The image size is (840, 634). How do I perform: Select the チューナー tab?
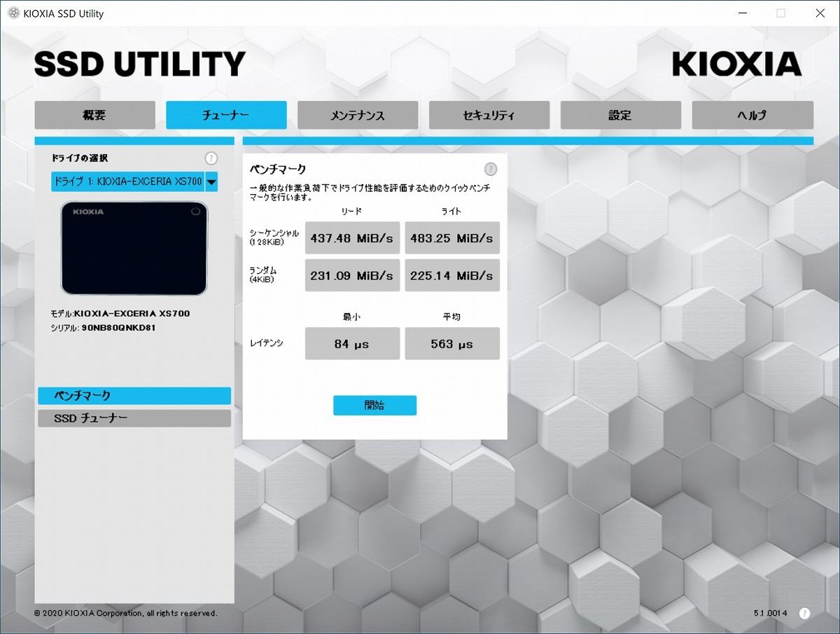[226, 116]
